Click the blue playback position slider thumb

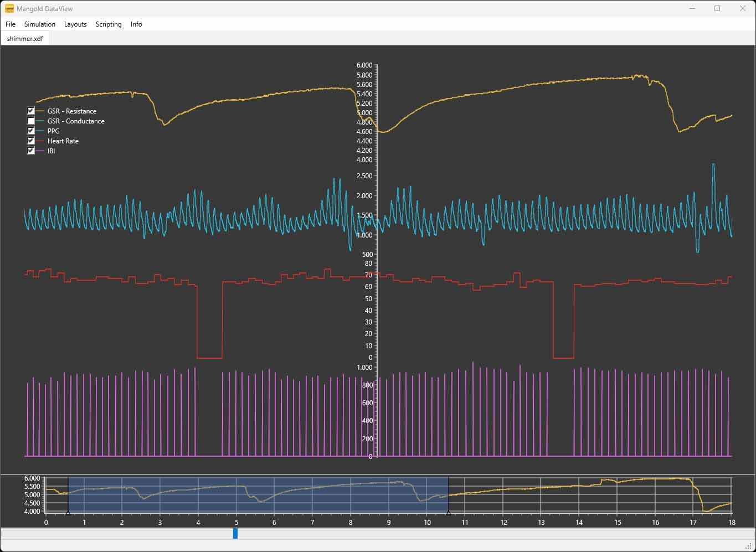click(235, 533)
